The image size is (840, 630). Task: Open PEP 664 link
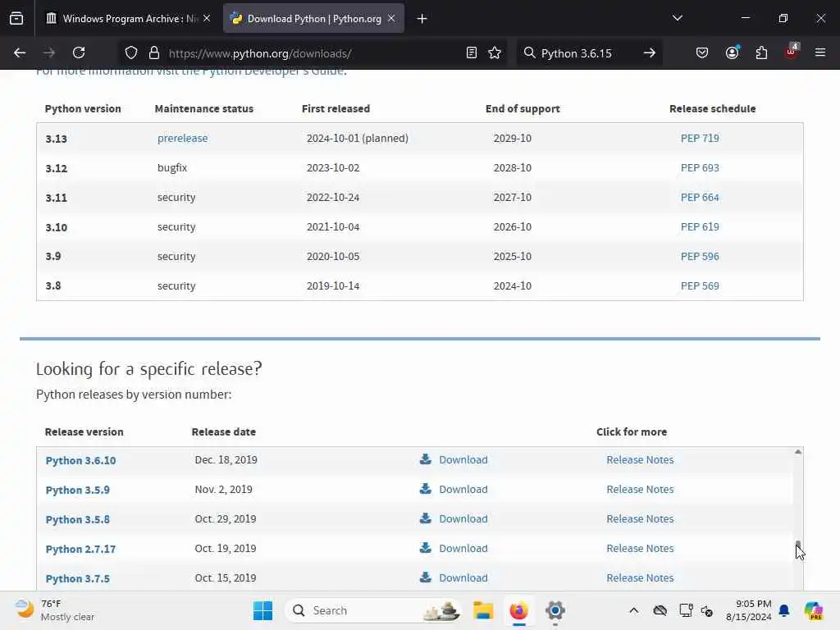700,197
